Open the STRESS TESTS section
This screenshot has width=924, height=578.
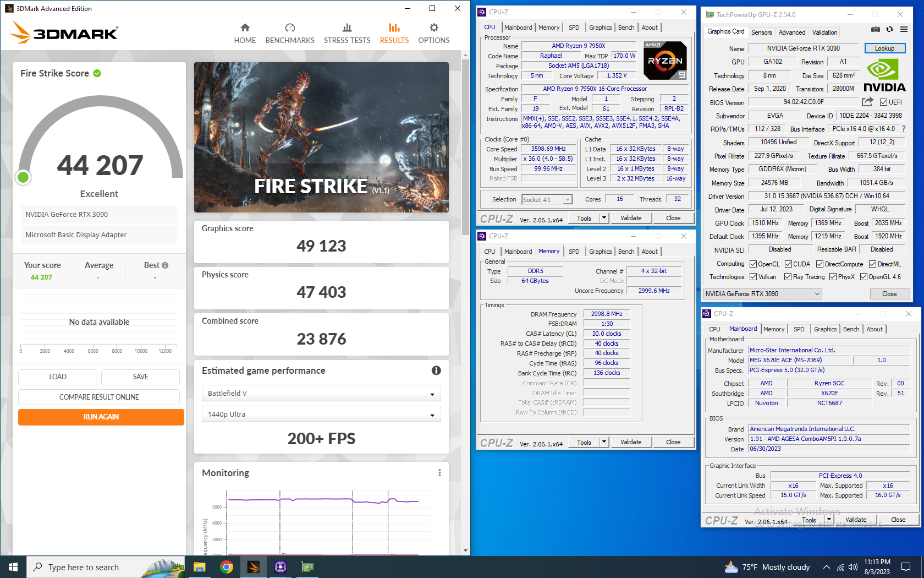(347, 34)
